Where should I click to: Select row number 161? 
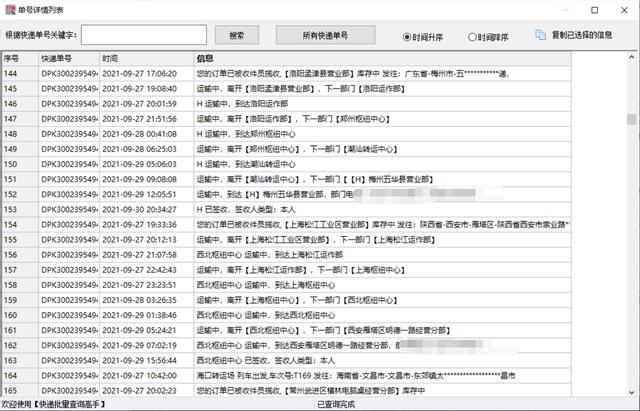pyautogui.click(x=20, y=330)
